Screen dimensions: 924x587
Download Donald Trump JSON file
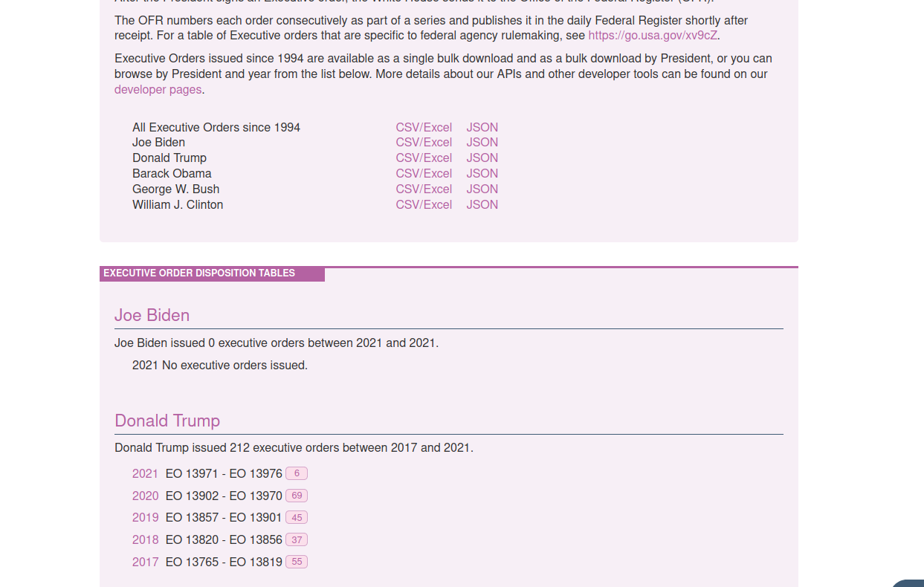coord(482,158)
